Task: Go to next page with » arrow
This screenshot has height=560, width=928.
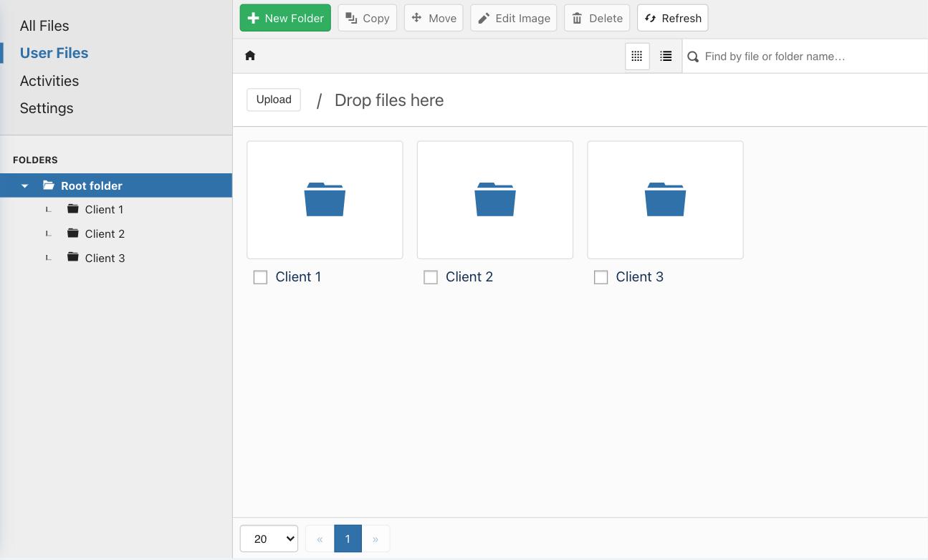Action: coord(375,539)
